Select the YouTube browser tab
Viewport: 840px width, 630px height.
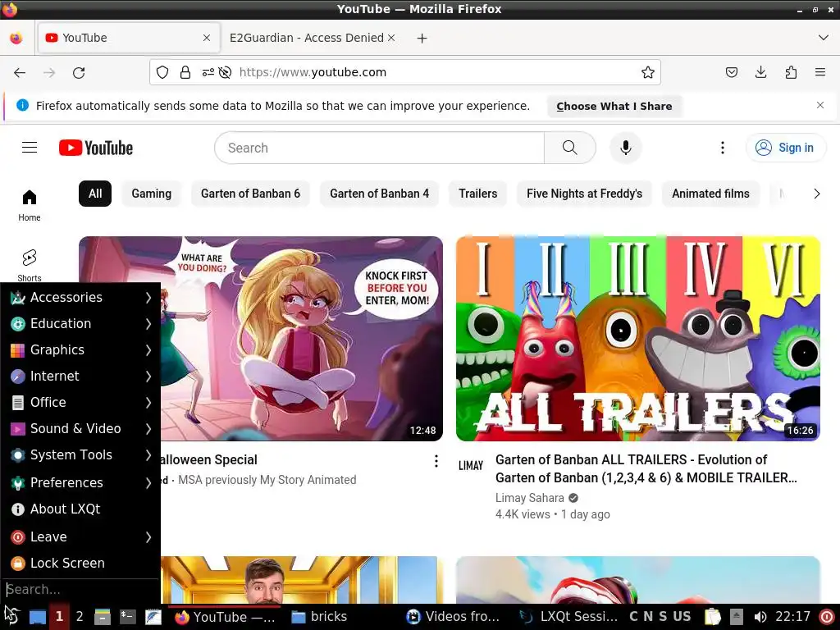[129, 38]
